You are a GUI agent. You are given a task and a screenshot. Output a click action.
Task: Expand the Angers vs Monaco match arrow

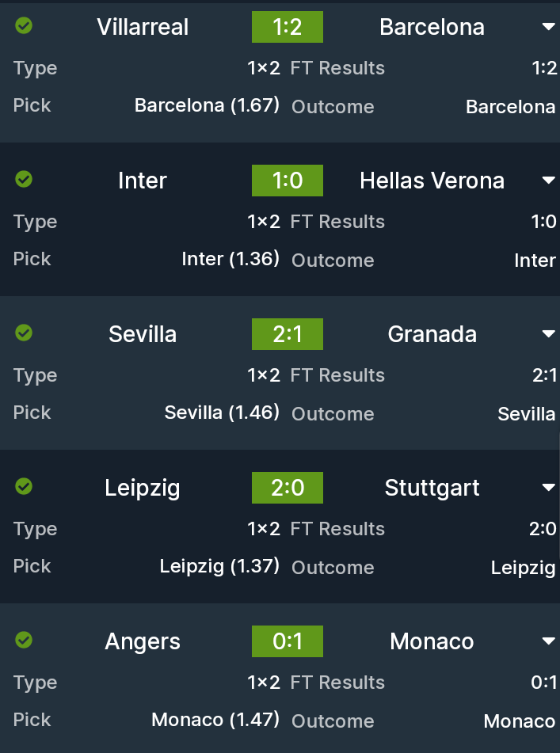click(x=548, y=641)
